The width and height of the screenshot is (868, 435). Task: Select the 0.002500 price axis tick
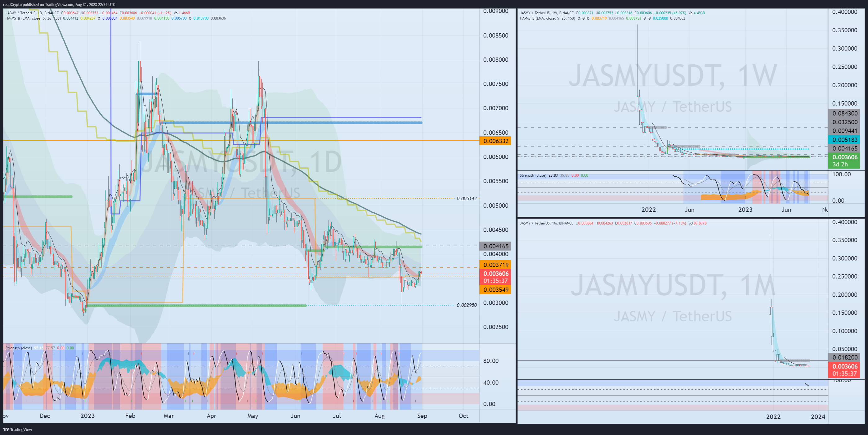[496, 327]
